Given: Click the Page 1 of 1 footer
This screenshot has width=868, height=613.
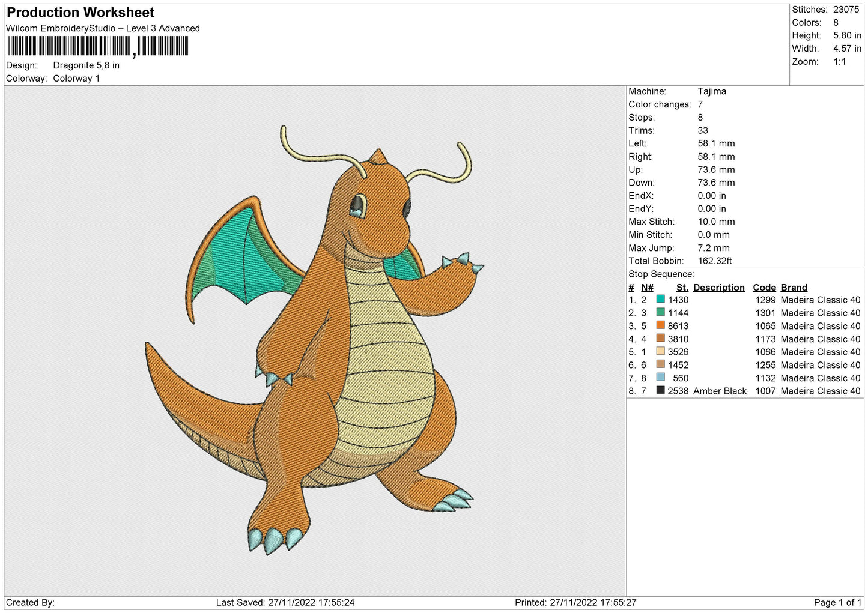Looking at the screenshot, I should [837, 602].
